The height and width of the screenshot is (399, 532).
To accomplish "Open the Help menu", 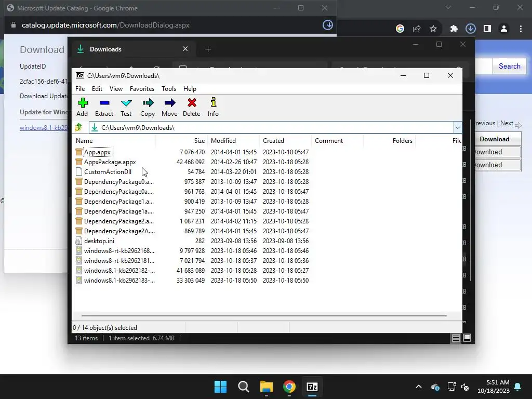I will pos(190,88).
